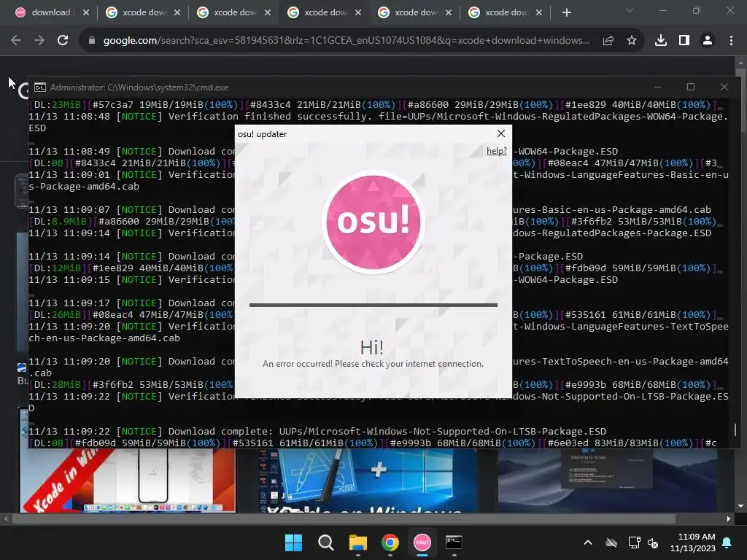This screenshot has height=560, width=747.
Task: Click the vertical scrollbar up arrow
Action: click(740, 63)
